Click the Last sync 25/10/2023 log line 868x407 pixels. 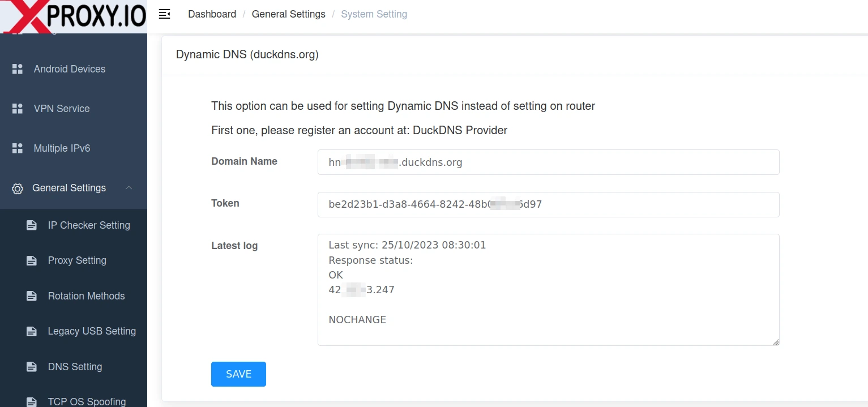407,245
